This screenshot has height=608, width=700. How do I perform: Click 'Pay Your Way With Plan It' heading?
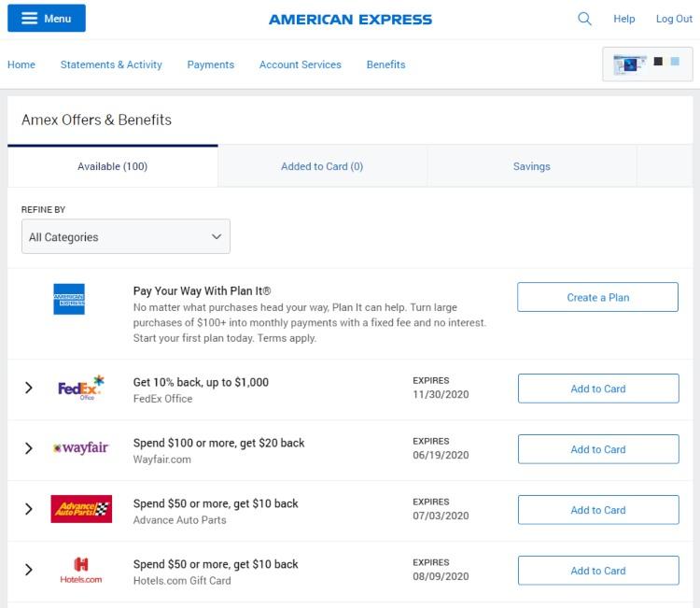pyautogui.click(x=202, y=290)
